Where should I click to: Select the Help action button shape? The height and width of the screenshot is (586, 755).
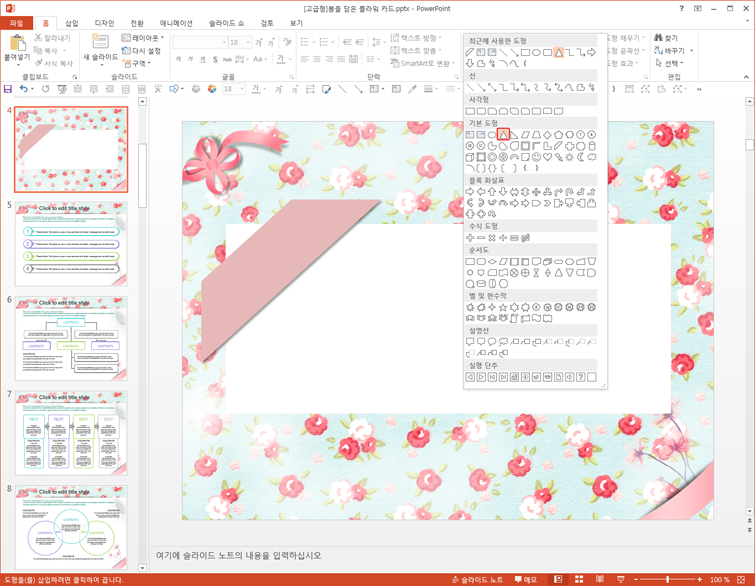[581, 377]
